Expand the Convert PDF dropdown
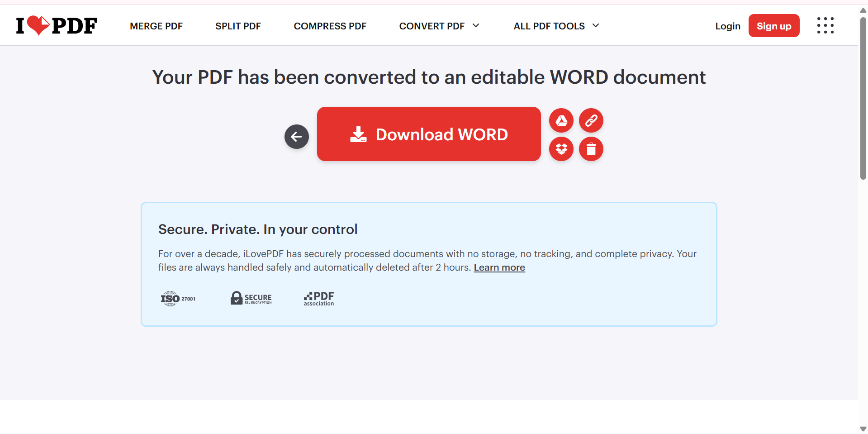 tap(439, 26)
